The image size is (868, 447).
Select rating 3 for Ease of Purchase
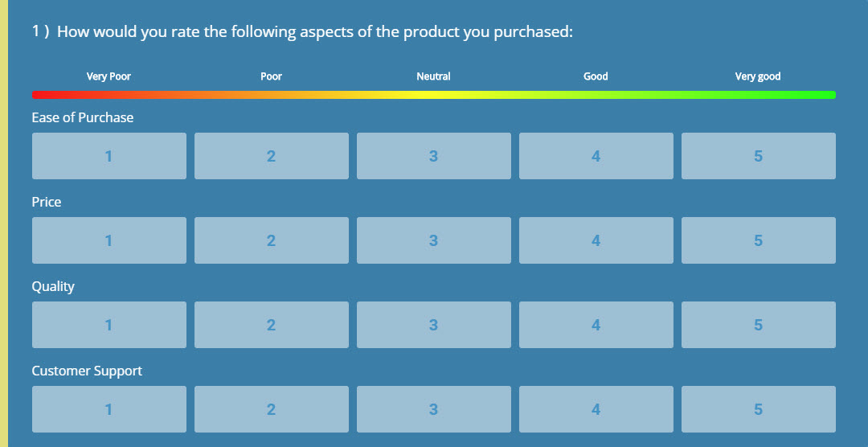(433, 156)
